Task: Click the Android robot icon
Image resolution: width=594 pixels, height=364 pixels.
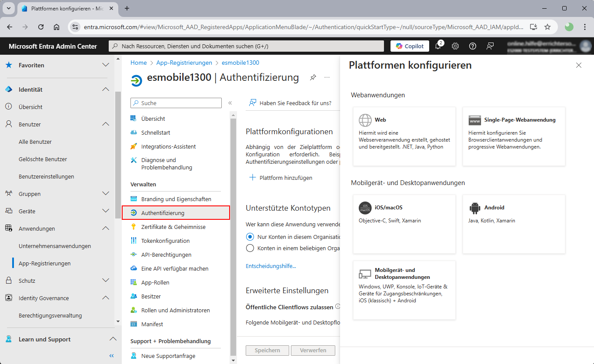Action: click(475, 208)
